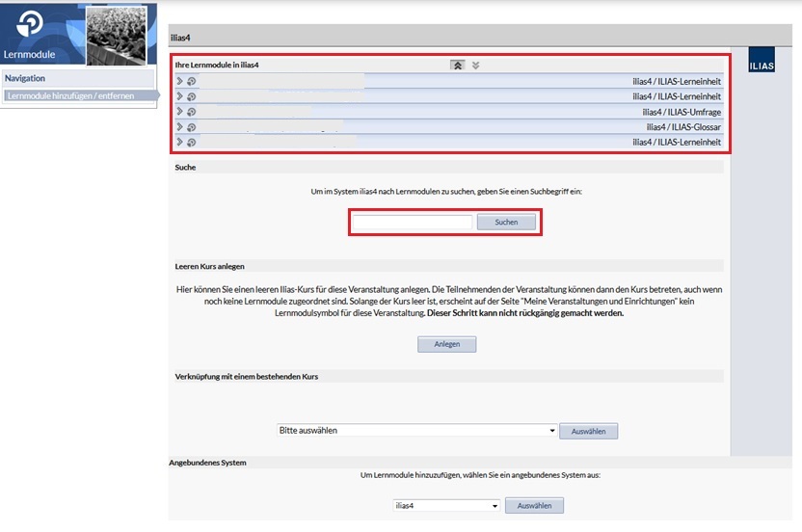Focus the search term input field
This screenshot has width=802, height=532.
tap(413, 222)
